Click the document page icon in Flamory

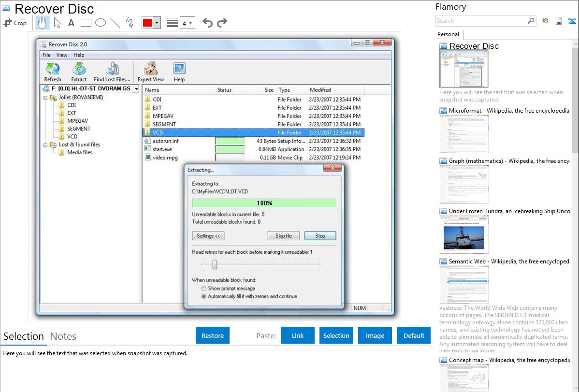pyautogui.click(x=559, y=21)
